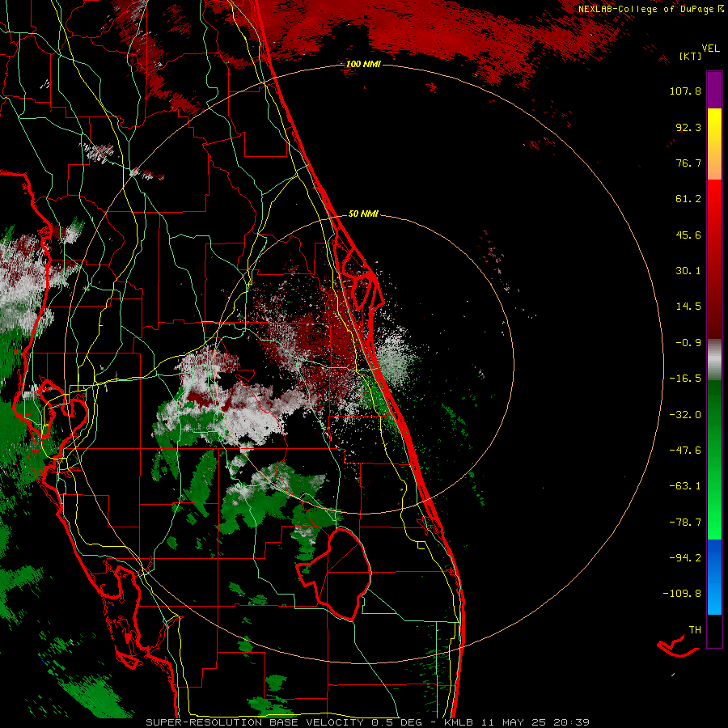
Task: Click the Lake Okeechobee outline on map
Action: [x=335, y=574]
